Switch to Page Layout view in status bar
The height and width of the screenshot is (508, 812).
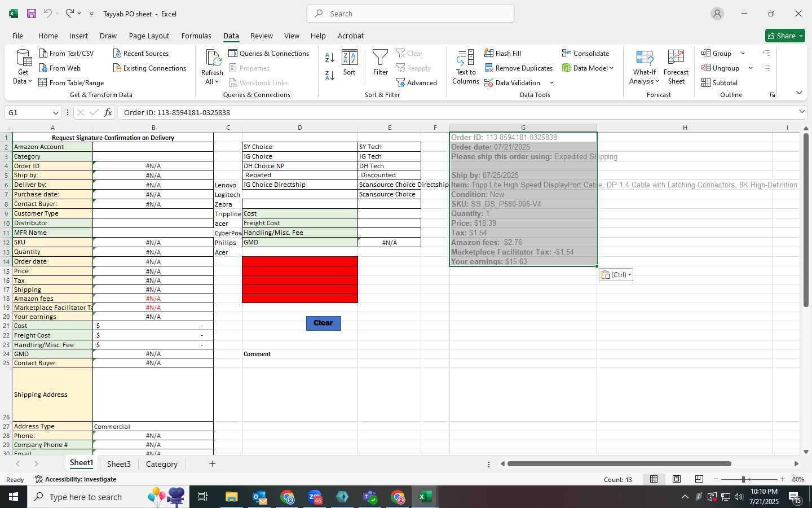pyautogui.click(x=676, y=479)
